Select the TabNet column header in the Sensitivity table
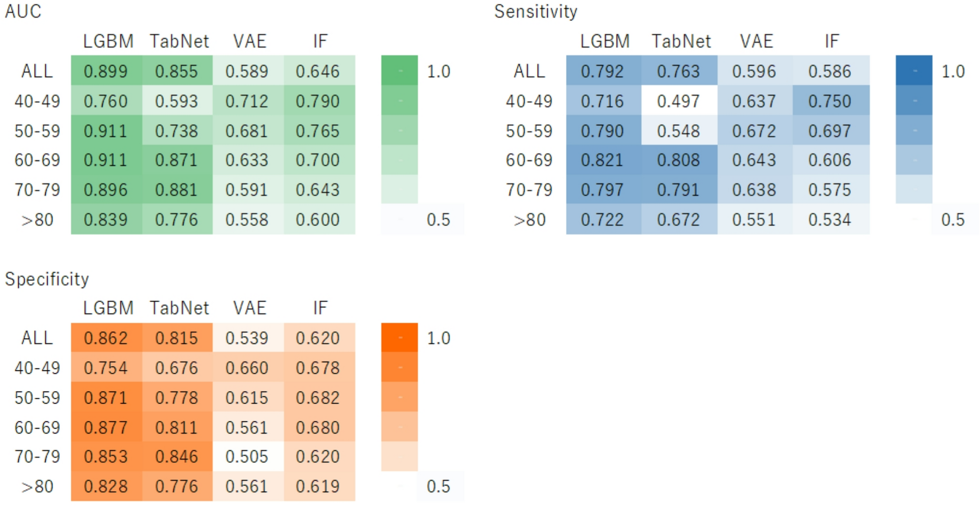980x507 pixels. pyautogui.click(x=681, y=41)
